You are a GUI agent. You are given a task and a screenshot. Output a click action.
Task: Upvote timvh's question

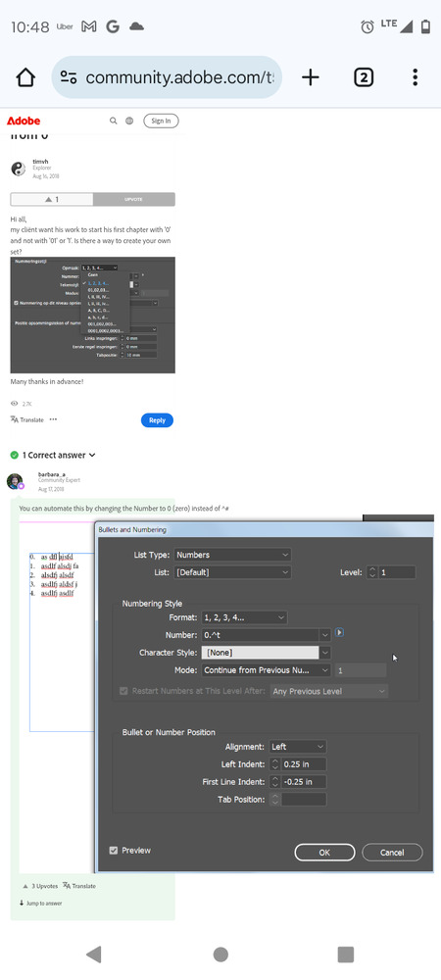133,199
